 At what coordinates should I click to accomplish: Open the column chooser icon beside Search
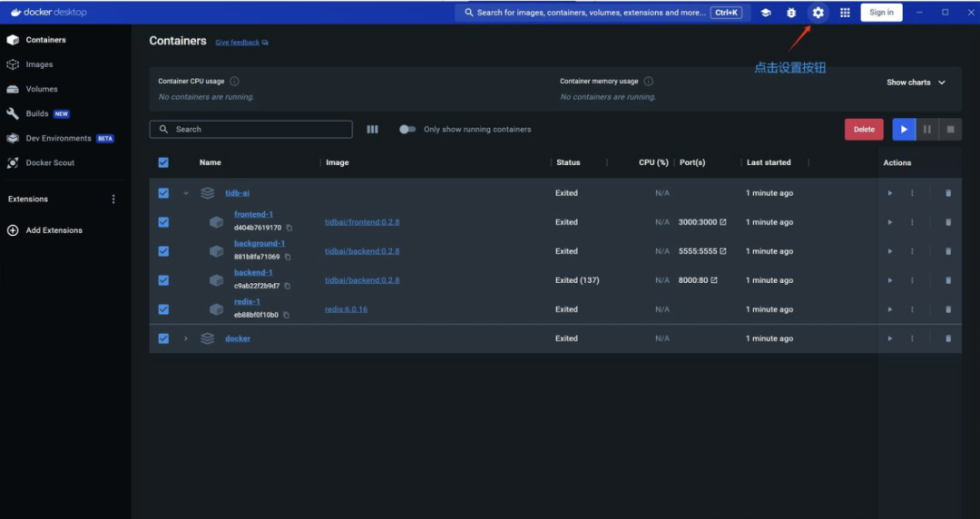373,130
